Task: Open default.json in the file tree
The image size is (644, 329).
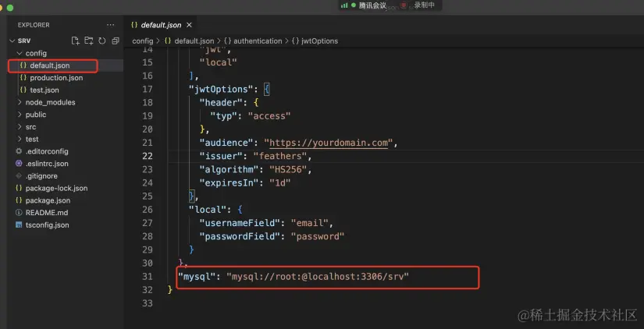Action: pyautogui.click(x=50, y=65)
